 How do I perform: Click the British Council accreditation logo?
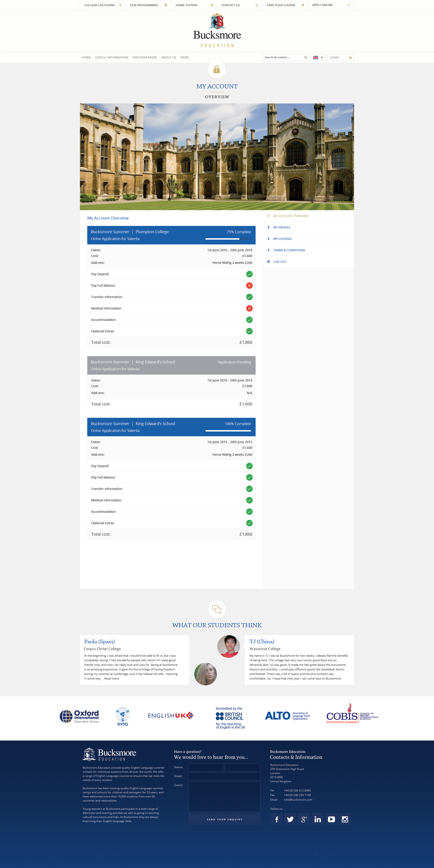point(230,718)
